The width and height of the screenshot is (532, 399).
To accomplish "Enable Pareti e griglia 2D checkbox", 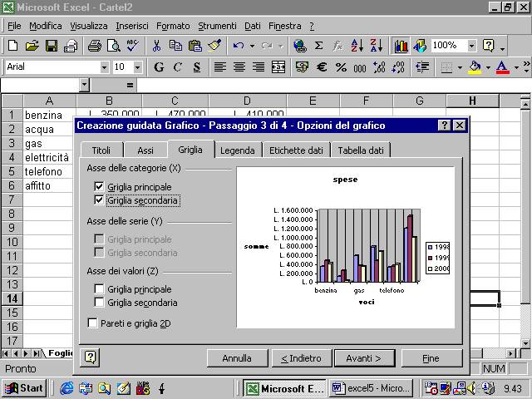I will (x=93, y=323).
